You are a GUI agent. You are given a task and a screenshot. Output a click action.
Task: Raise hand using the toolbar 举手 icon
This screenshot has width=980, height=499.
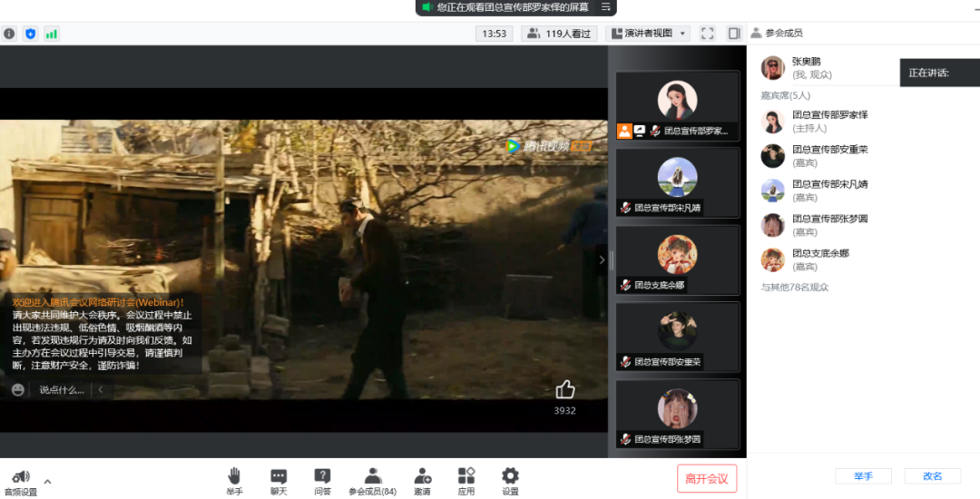tap(234, 480)
